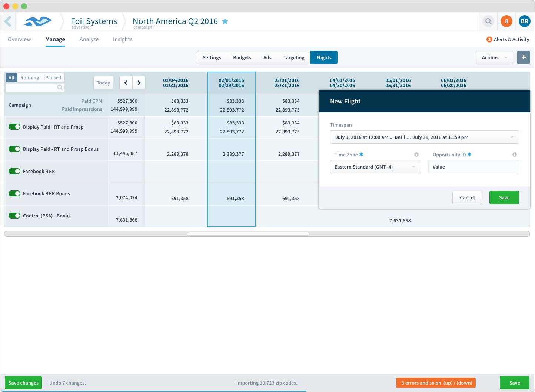Click the Opportunity ID value field
Screen dimensions: 535x392
[473, 167]
